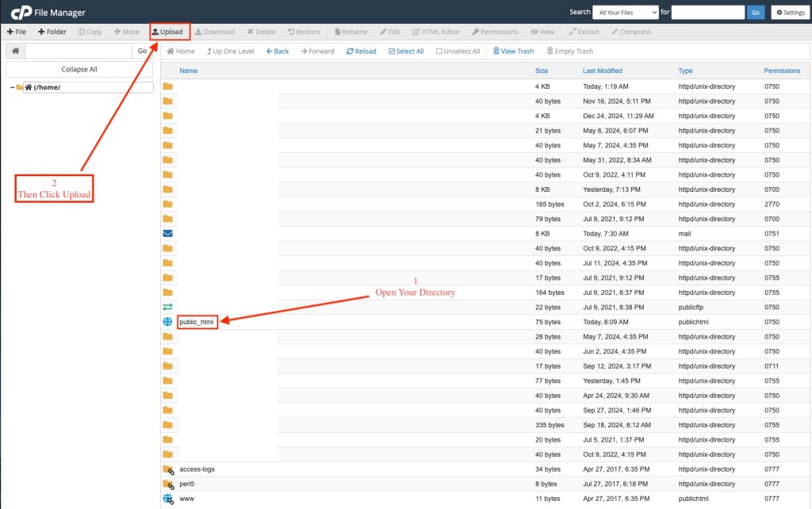
Task: Click the Move toolbar button
Action: [127, 32]
